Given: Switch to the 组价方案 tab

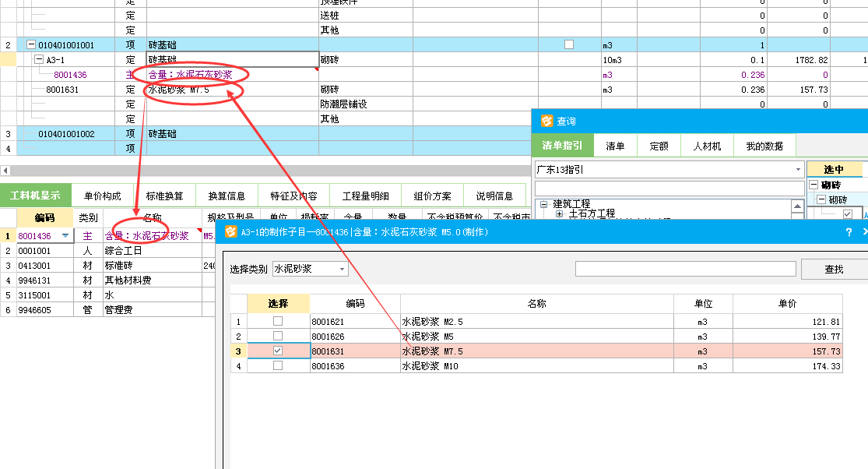Looking at the screenshot, I should click(x=432, y=196).
